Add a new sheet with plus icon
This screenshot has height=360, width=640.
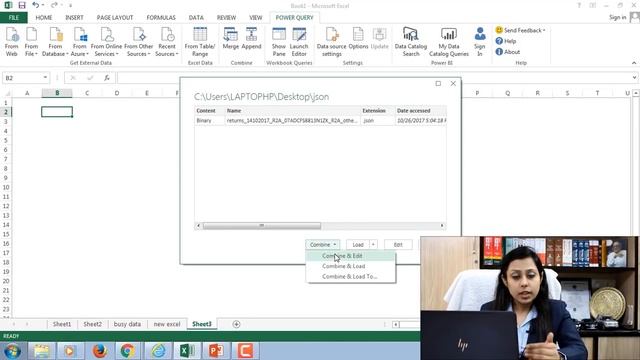coord(236,324)
